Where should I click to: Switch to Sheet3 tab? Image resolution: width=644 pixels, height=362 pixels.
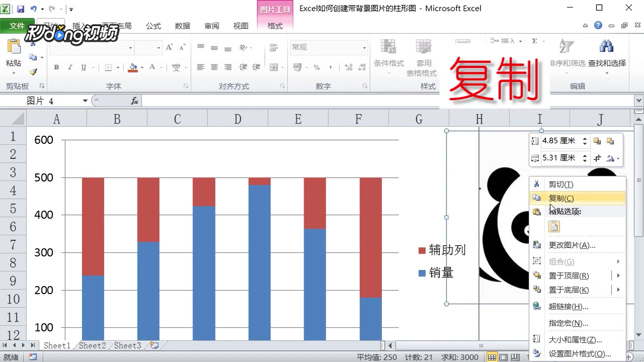(x=128, y=346)
